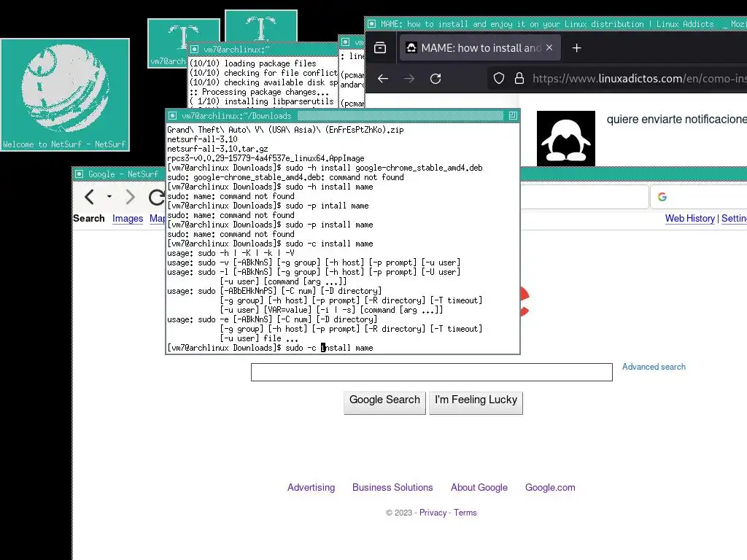Click the Search label in Google top bar

(88, 219)
